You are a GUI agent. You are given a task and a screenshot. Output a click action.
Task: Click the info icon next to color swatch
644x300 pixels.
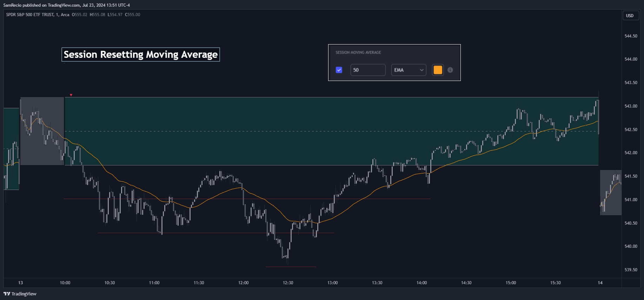[x=450, y=70]
